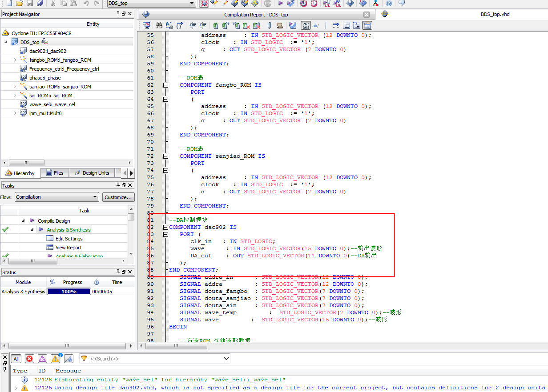
Task: Collapse the DDS_top hierarchy node
Action: click(6, 42)
